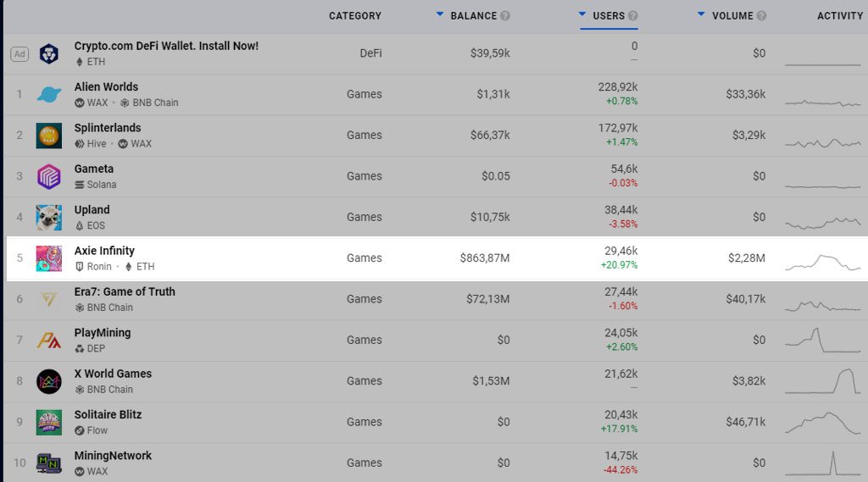Click the BNB Chain icon under Alien Worlds
This screenshot has height=482, width=868.
tap(125, 103)
